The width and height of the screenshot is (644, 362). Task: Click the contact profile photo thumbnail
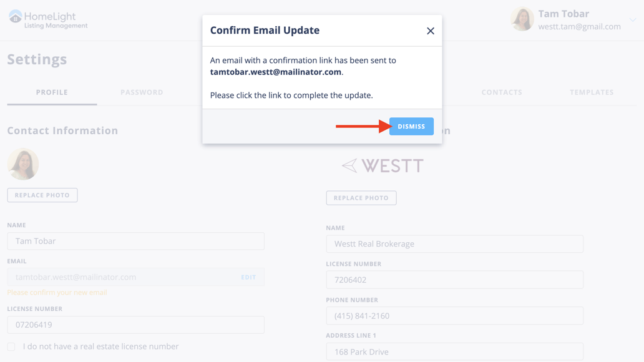click(x=22, y=164)
